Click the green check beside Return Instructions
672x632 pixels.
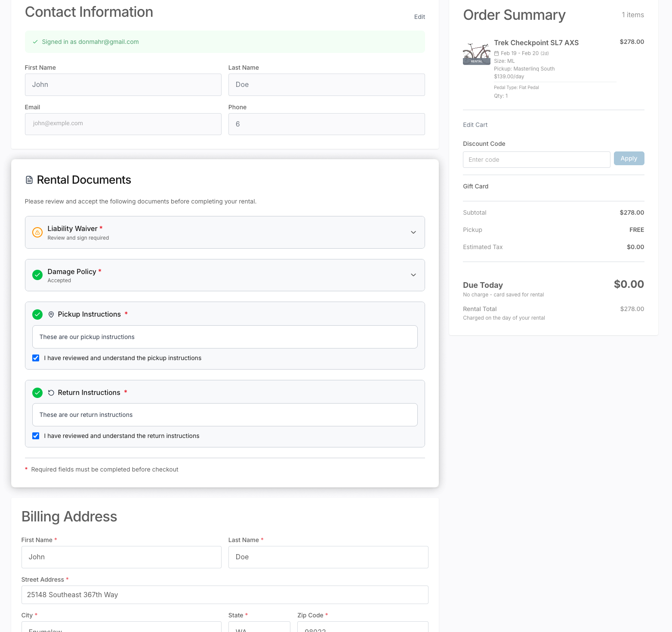tap(37, 393)
